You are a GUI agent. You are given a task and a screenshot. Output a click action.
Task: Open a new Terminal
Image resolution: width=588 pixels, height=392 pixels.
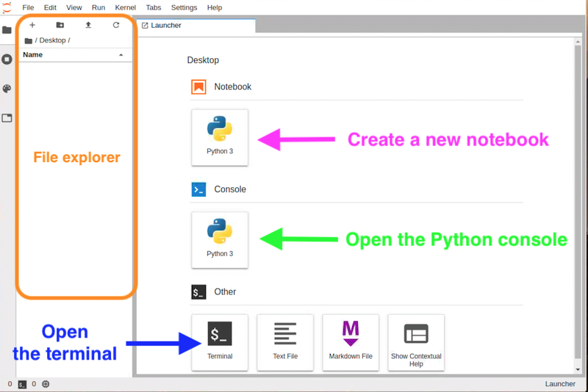click(x=220, y=343)
